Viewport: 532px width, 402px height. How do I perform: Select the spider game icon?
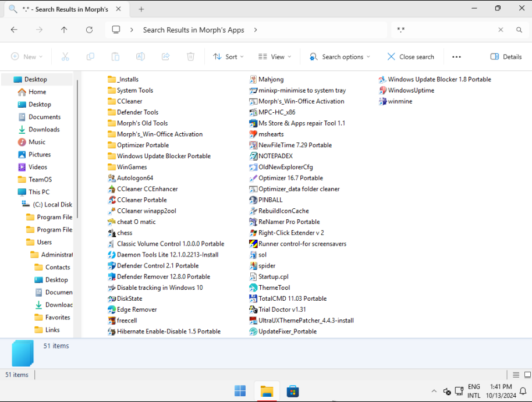253,266
